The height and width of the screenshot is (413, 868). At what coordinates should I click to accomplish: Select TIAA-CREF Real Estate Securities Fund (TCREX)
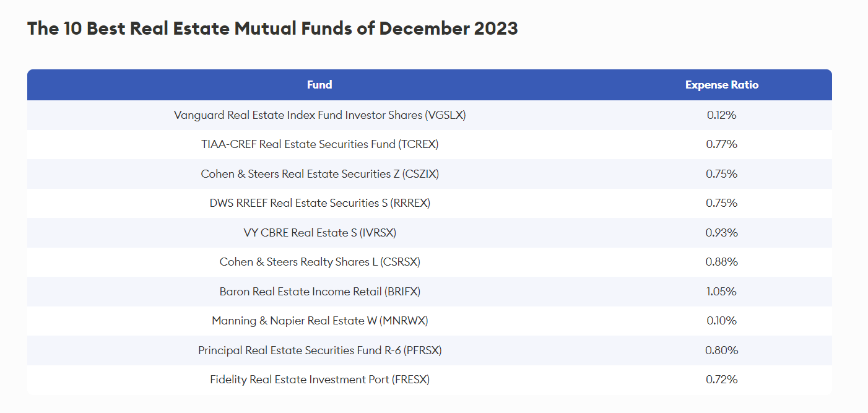319,144
